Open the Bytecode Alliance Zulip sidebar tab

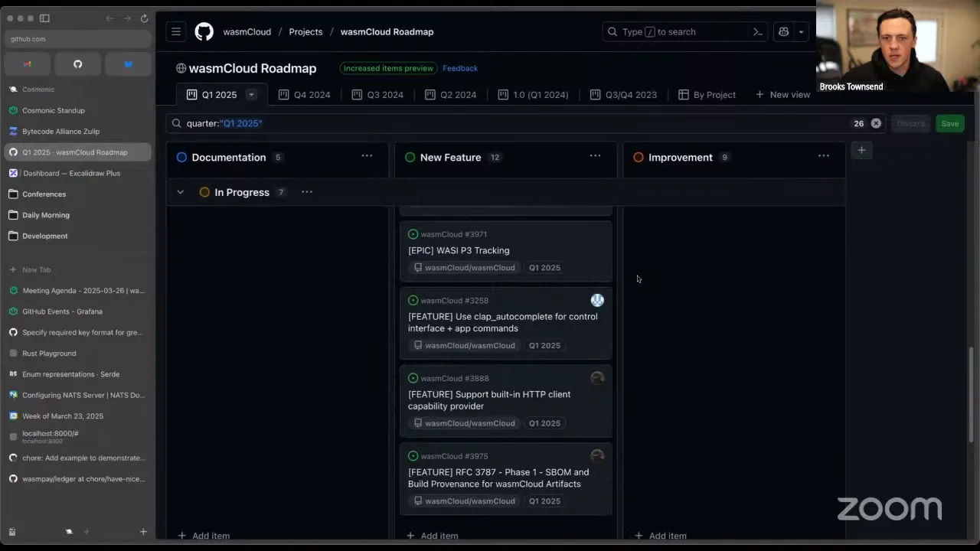[x=77, y=132]
